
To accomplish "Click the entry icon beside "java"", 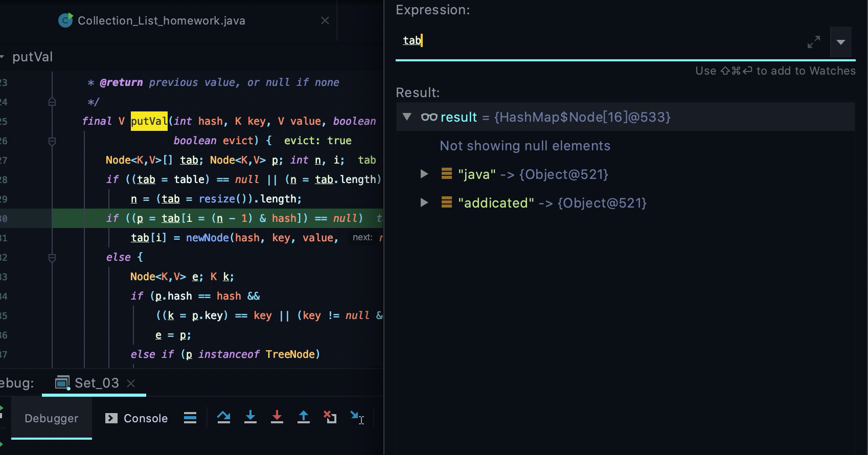I will pos(446,174).
